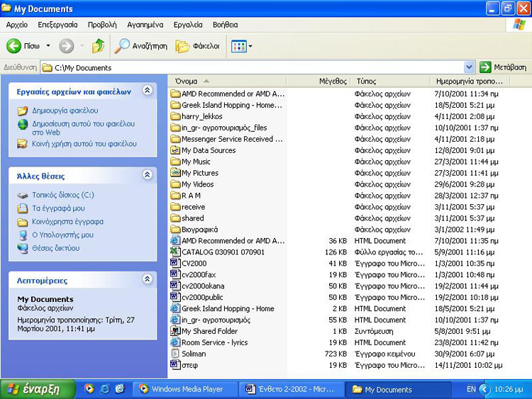Select the Room Service - lyrics HTML icon
The height and width of the screenshot is (399, 532).
(175, 342)
